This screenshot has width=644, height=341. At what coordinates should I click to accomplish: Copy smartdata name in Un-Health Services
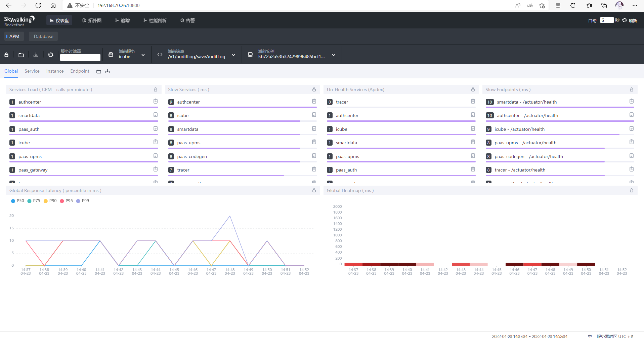coord(473,142)
